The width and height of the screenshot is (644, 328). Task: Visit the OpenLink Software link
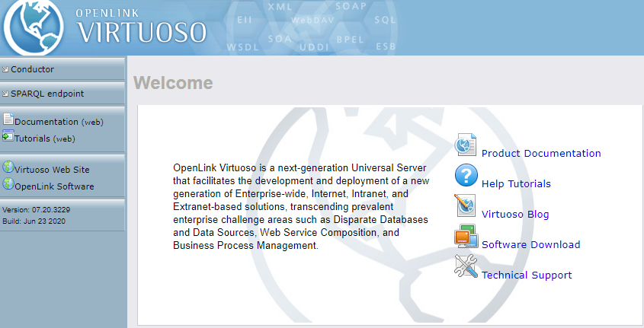coord(54,186)
